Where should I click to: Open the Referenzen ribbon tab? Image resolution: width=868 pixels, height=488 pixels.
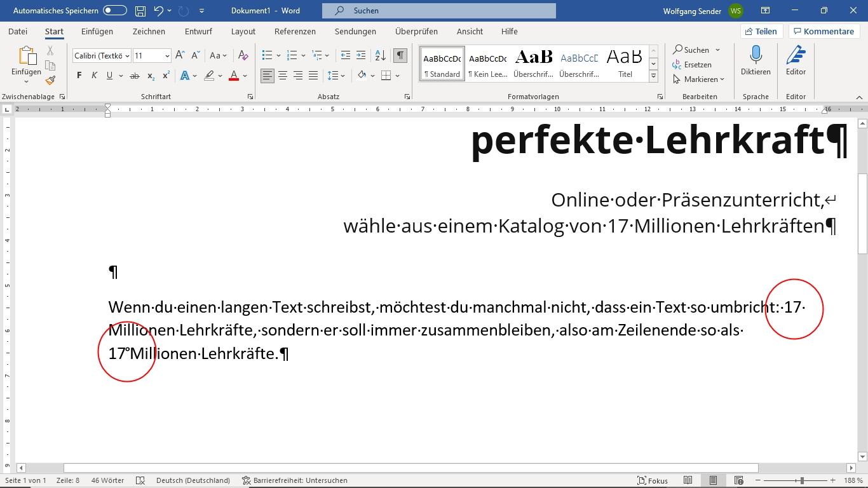tap(295, 31)
